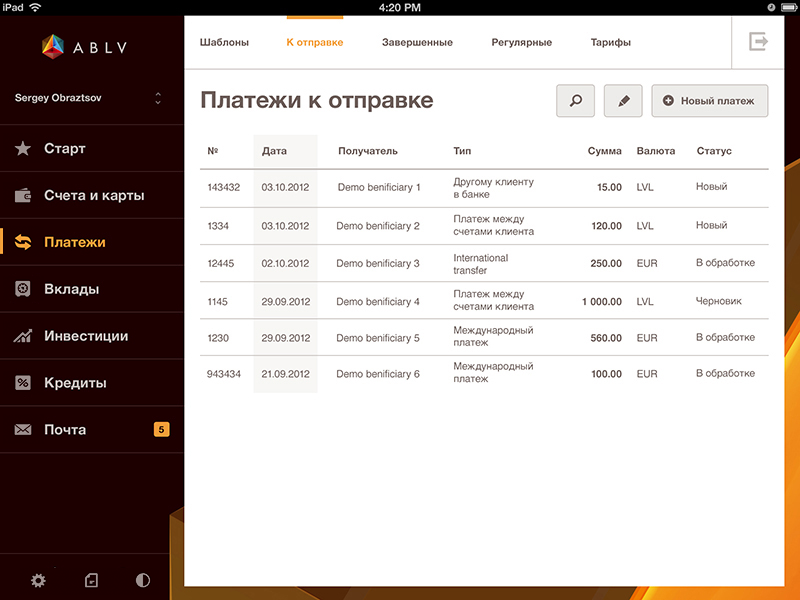Select payment number 1334
The image size is (800, 600).
(x=218, y=226)
